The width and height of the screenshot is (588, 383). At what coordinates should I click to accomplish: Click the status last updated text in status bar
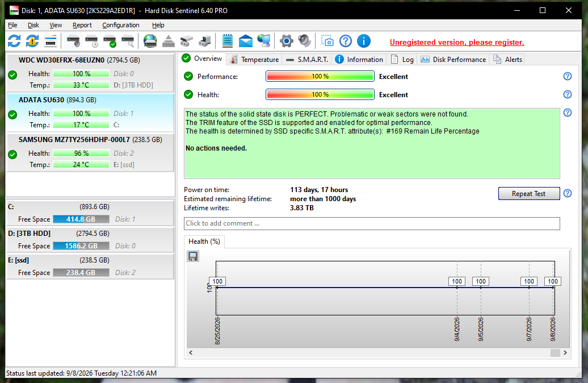pyautogui.click(x=81, y=373)
